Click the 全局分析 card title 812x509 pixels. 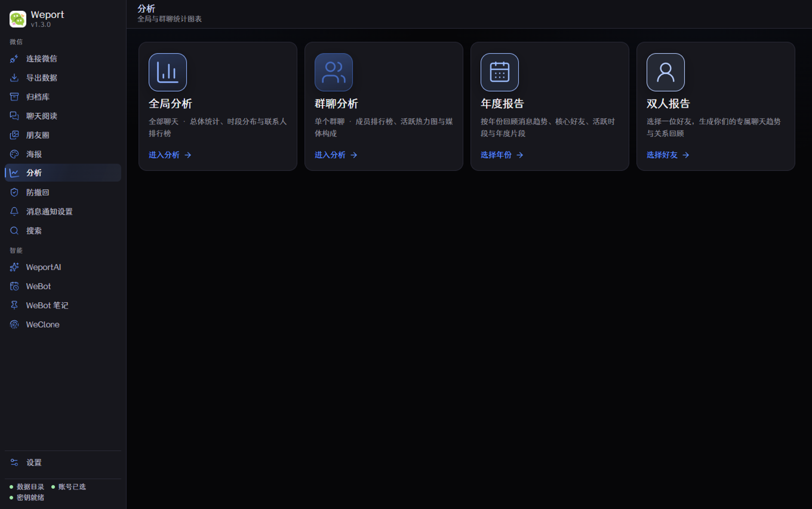(170, 104)
